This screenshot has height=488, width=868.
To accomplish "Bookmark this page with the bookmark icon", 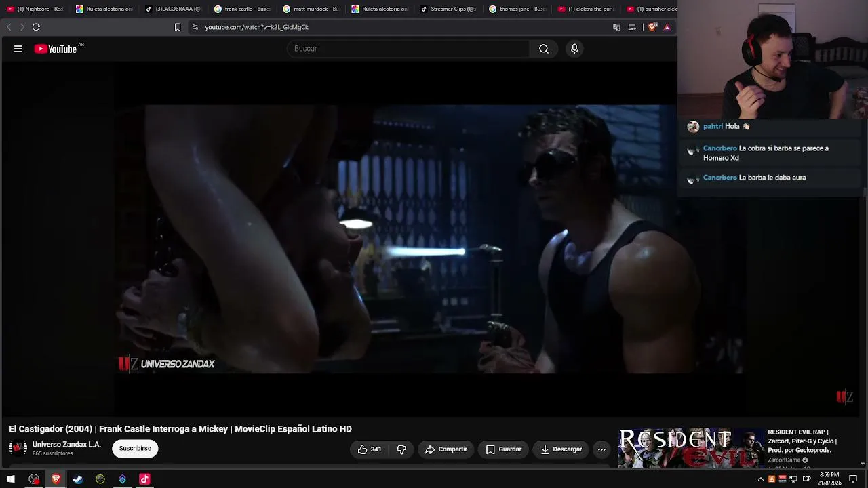I will pos(178,27).
